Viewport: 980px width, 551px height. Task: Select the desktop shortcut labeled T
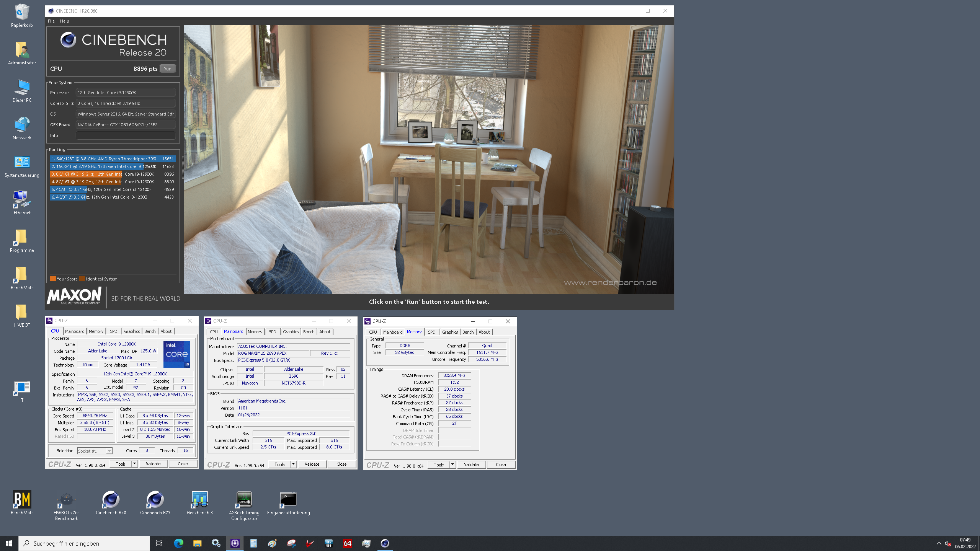click(22, 391)
